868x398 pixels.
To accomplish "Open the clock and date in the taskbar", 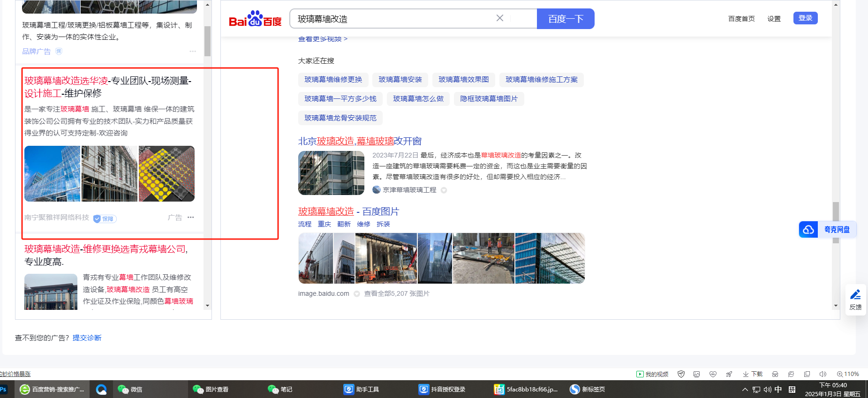I will [x=833, y=390].
